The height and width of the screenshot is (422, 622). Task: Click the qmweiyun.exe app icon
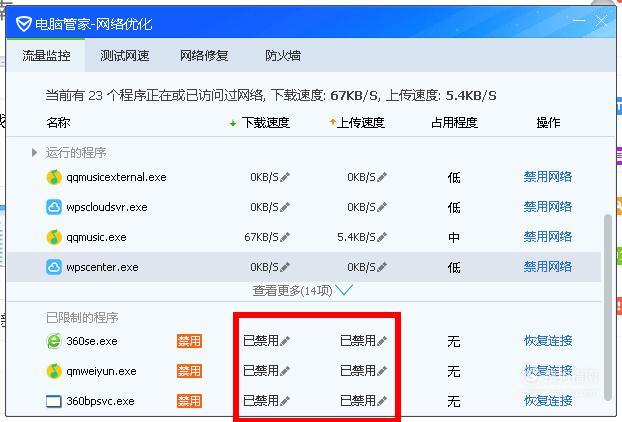pos(54,371)
